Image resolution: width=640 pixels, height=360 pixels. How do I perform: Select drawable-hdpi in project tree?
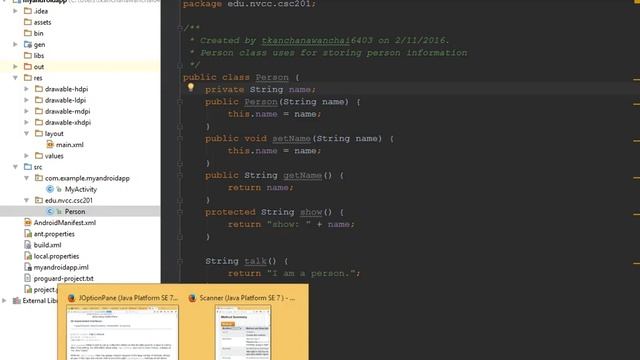point(66,89)
